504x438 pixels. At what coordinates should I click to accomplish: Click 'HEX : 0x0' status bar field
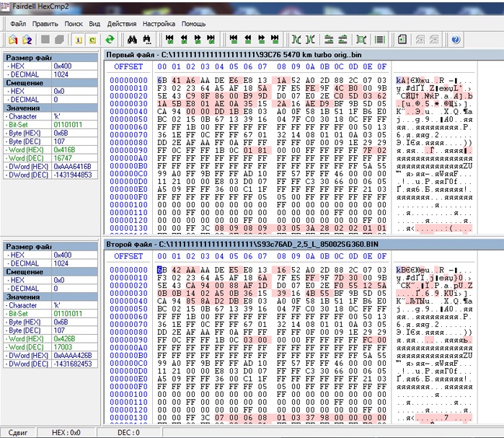66,432
